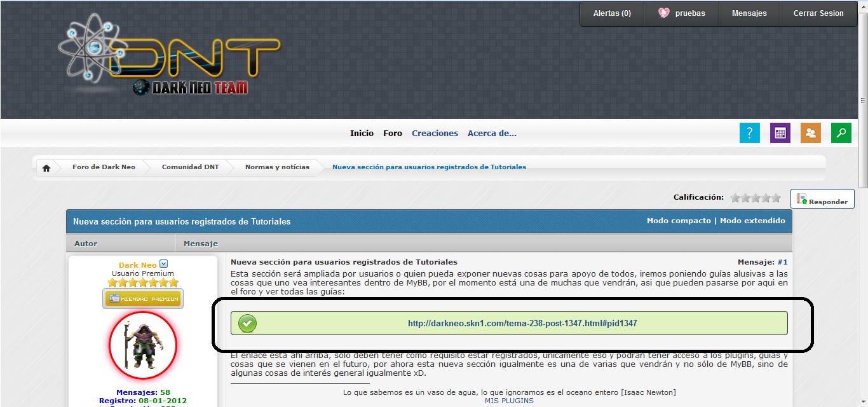Open the purple calendar icon
This screenshot has width=868, height=407.
[x=780, y=133]
